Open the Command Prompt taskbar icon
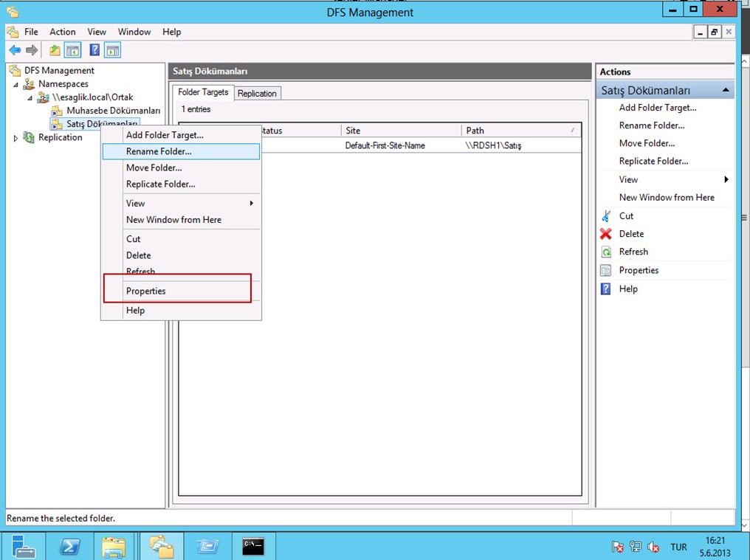750x560 pixels. (253, 546)
